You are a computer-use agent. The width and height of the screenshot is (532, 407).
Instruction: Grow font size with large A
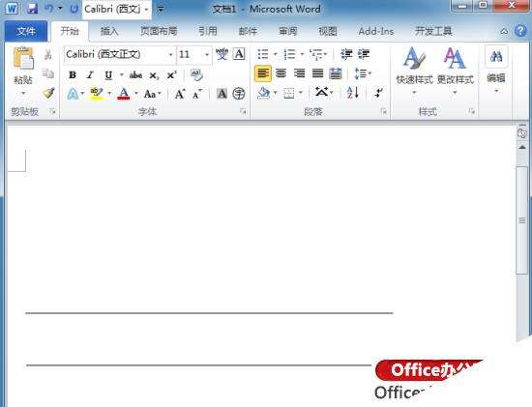pos(180,94)
